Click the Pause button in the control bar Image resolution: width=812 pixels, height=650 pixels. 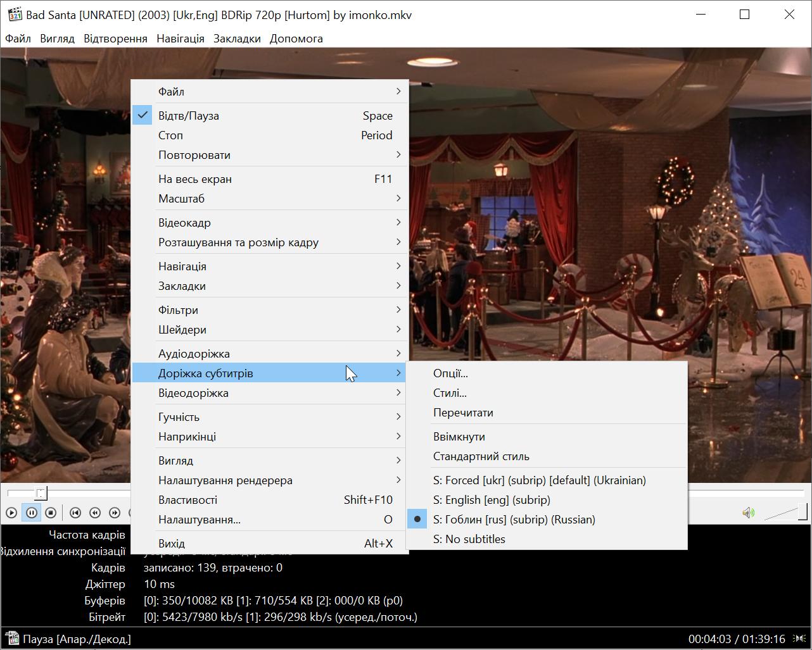pos(31,513)
